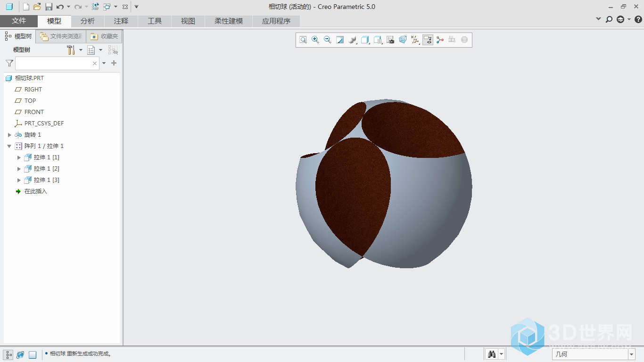
Task: Select 在此插入 insert marker
Action: (x=36, y=191)
